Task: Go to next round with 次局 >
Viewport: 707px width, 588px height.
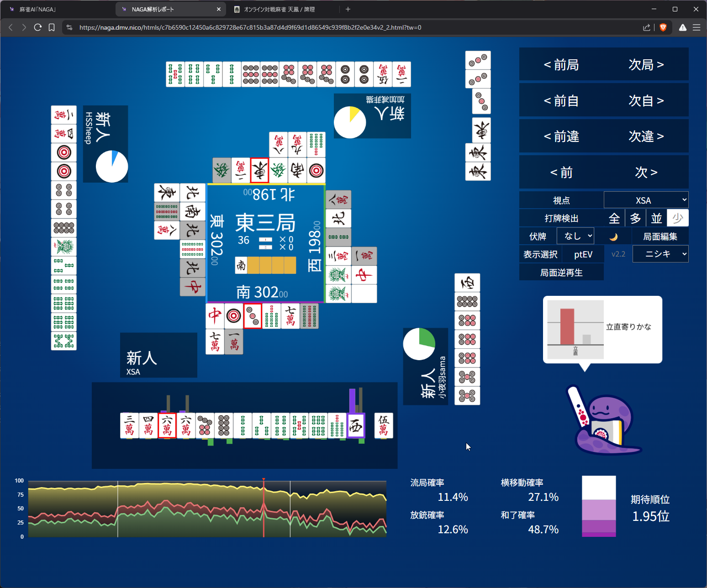Action: (646, 65)
